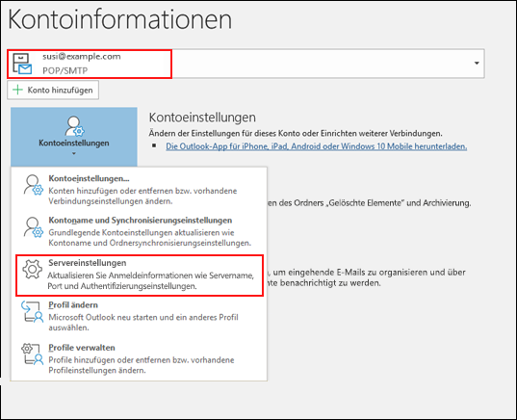Click text about 'Gelöschte Elemente' und Archivierung
Image resolution: width=517 pixels, height=420 pixels.
click(x=370, y=203)
